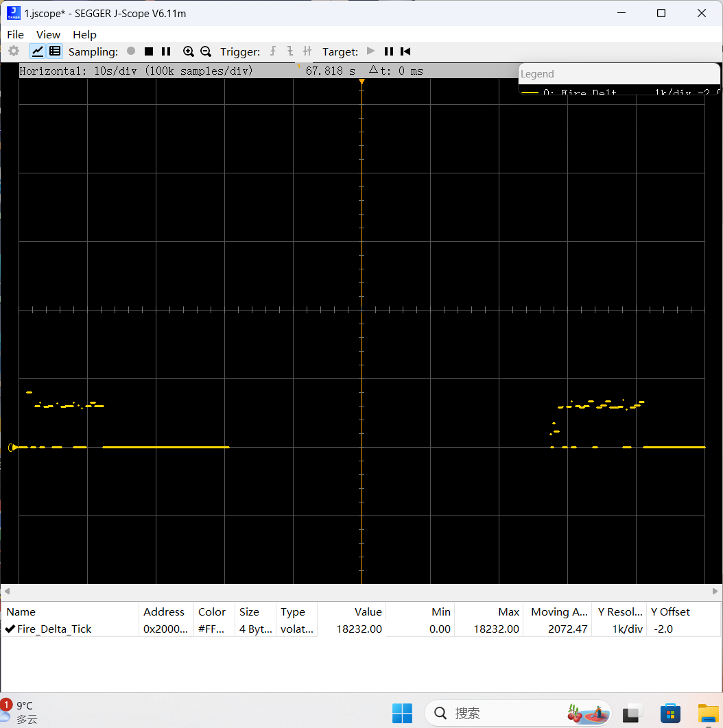Open the Windows Start menu
The image size is (723, 728).
(402, 713)
